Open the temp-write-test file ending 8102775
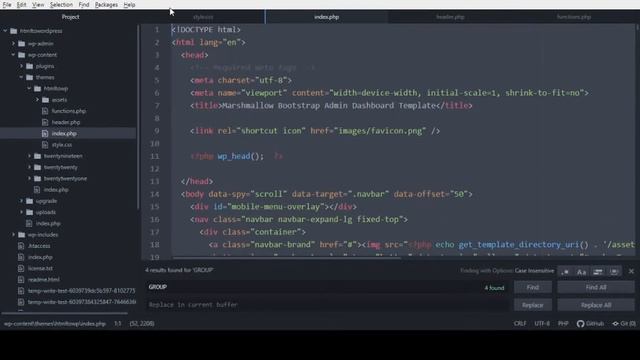Screen dimensions: 640x360 81,291
